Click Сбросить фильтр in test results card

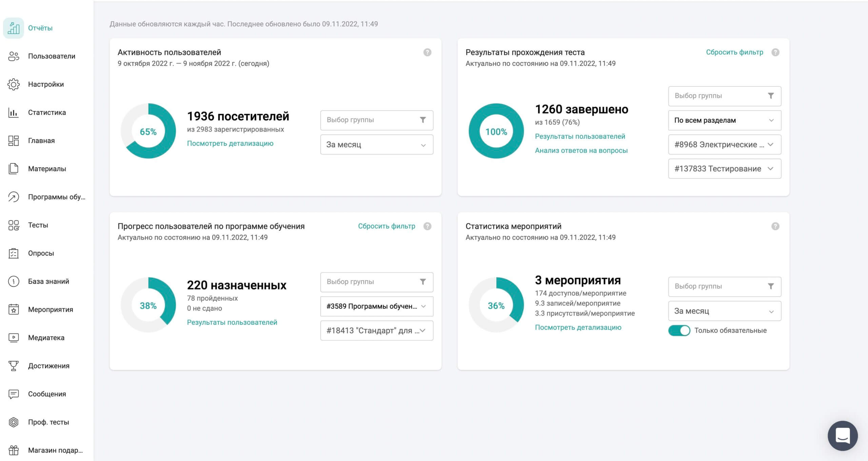(x=734, y=52)
